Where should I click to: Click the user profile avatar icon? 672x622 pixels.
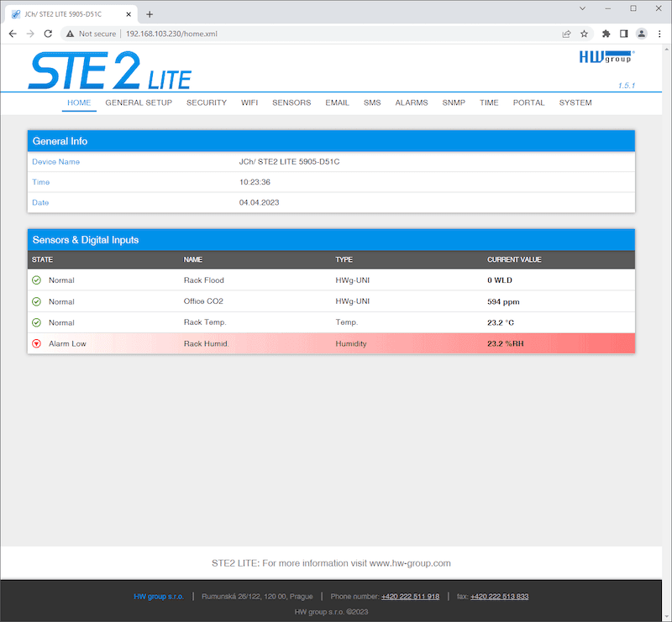[x=641, y=34]
